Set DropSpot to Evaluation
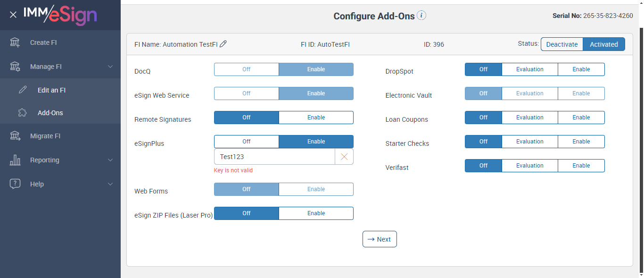Image resolution: width=644 pixels, height=278 pixels. (x=529, y=69)
